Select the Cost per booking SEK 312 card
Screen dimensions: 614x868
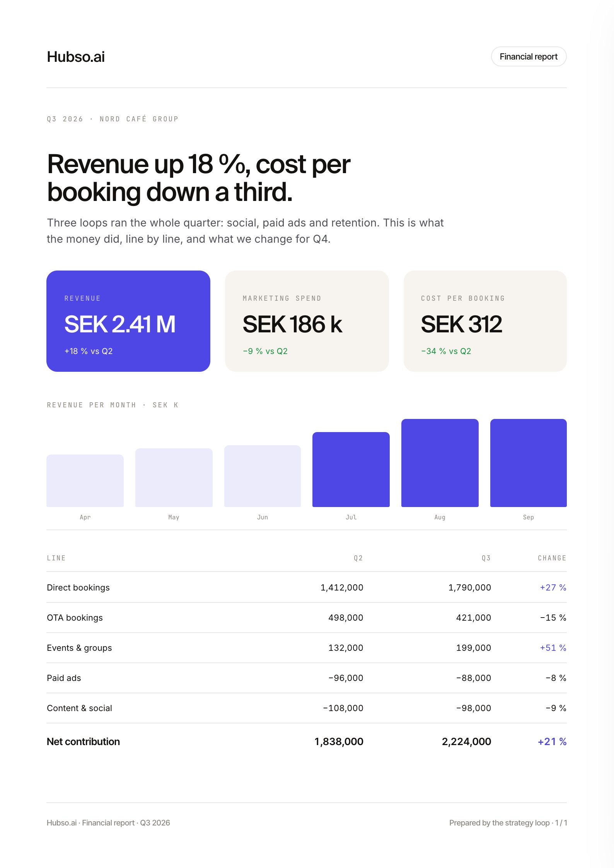485,321
